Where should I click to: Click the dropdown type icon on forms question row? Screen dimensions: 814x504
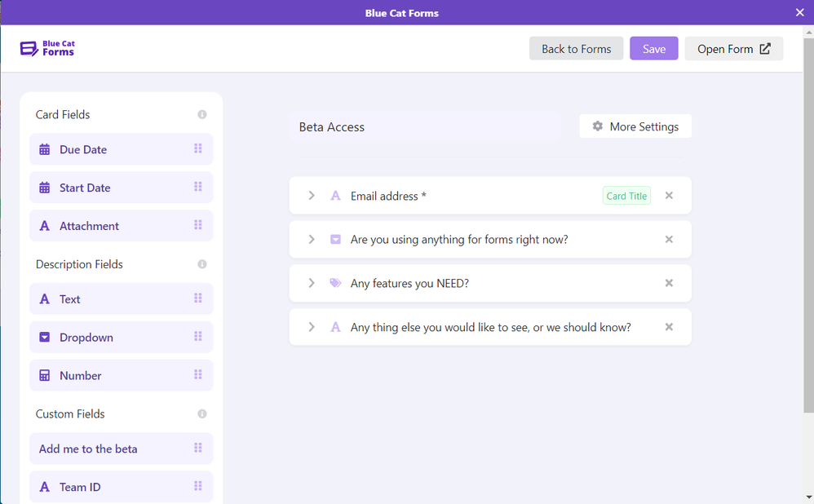(336, 239)
